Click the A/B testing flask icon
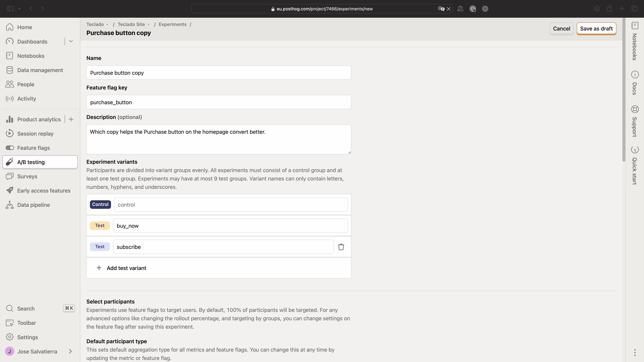Image resolution: width=644 pixels, height=362 pixels. coord(10,162)
